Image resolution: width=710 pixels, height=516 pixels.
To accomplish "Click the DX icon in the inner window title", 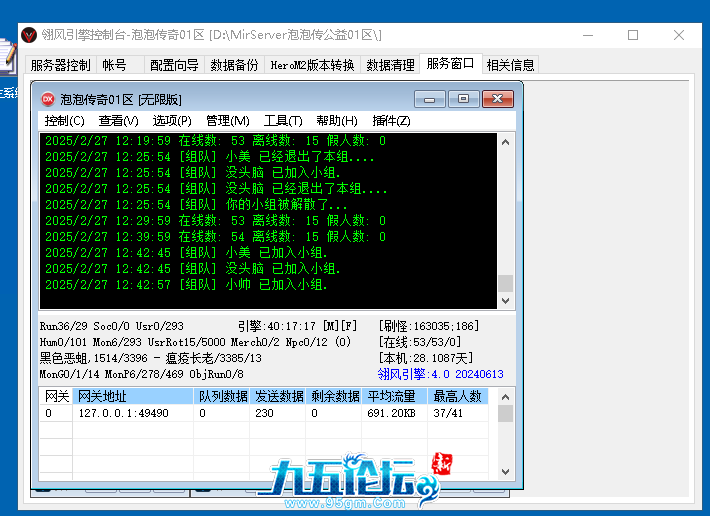I will (x=48, y=99).
